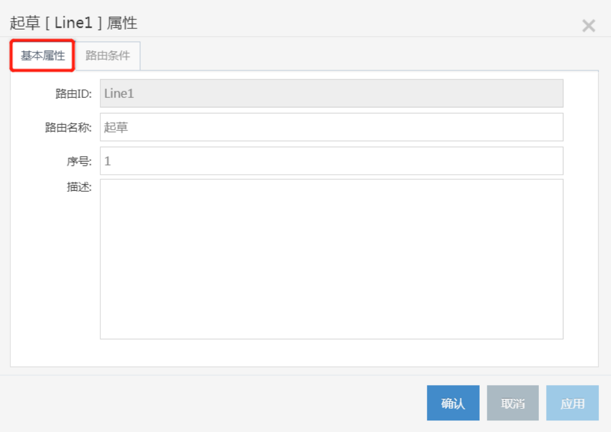Switch to the 基本属性 tab

pyautogui.click(x=42, y=56)
